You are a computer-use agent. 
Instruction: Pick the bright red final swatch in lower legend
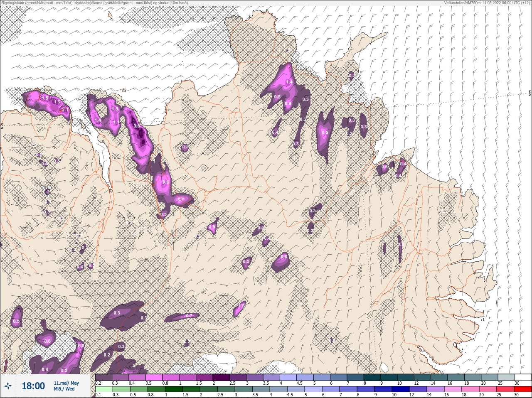click(x=523, y=390)
